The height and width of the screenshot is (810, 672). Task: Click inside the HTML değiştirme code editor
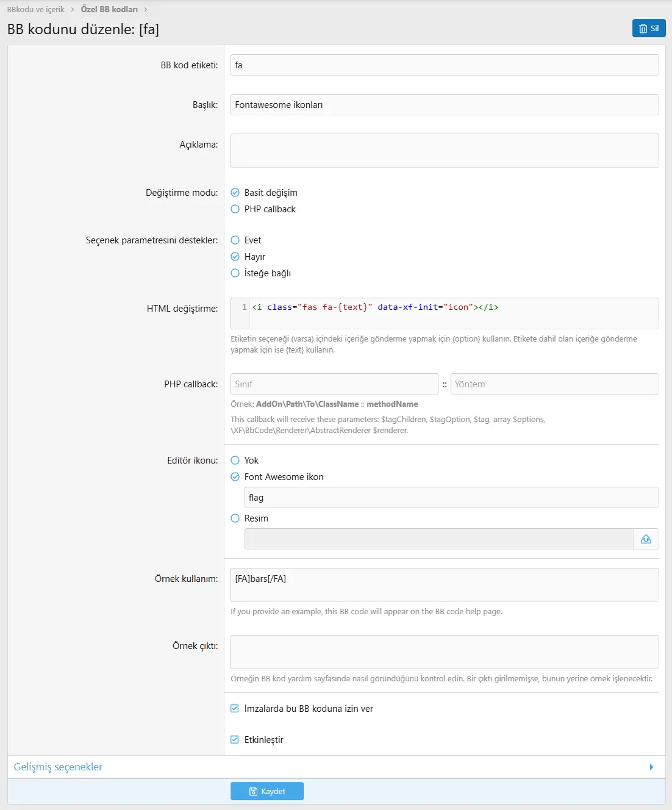point(445,314)
